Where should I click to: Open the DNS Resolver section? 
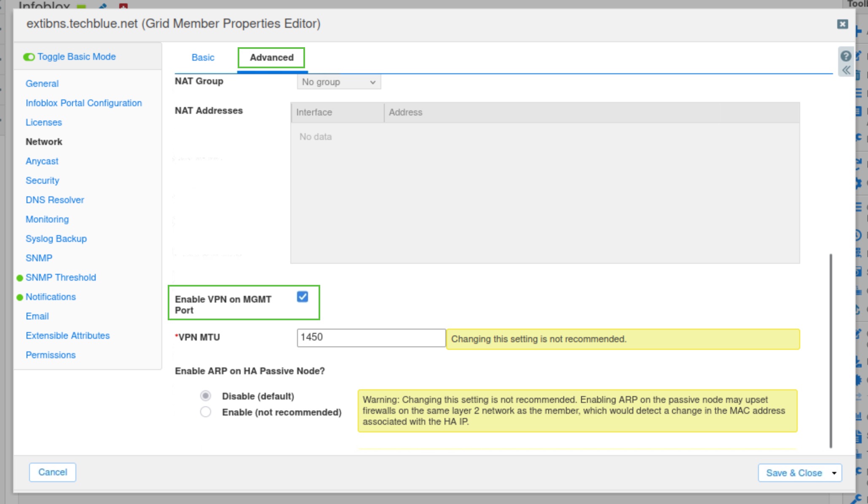(55, 200)
